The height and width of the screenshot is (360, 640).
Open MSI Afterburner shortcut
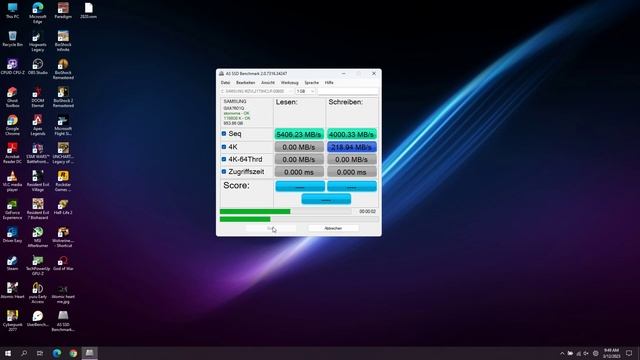coord(38,237)
